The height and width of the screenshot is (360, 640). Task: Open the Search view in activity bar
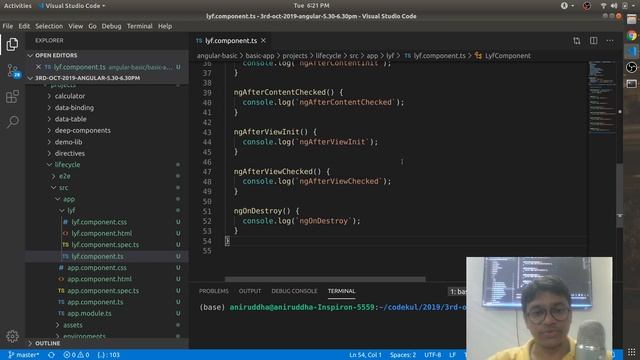pos(12,122)
